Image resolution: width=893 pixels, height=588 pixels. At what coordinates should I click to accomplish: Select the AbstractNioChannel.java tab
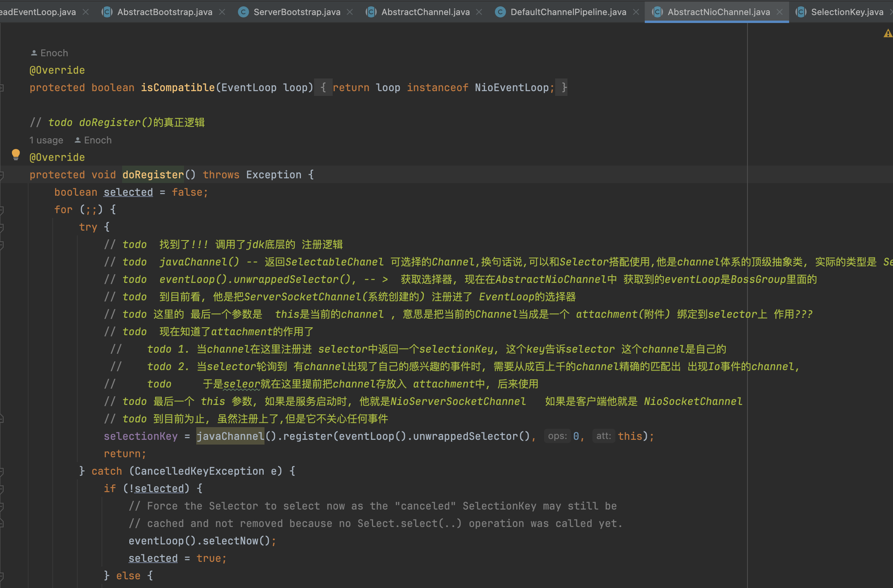coord(719,12)
